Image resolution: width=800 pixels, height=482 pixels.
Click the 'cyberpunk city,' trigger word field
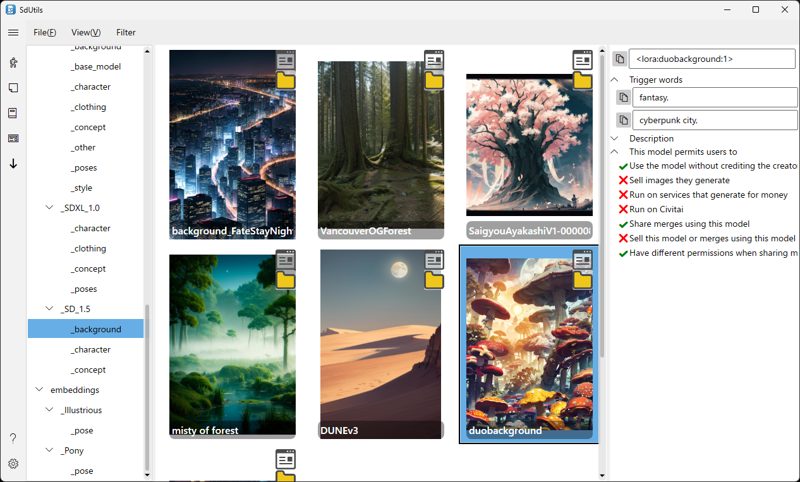(x=715, y=120)
